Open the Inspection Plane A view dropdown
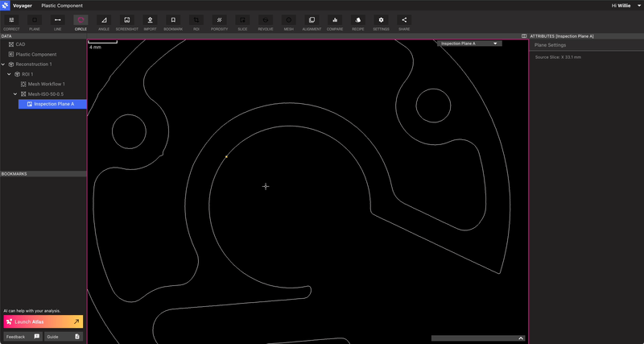Screen dimensions: 644x344 click(x=469, y=44)
